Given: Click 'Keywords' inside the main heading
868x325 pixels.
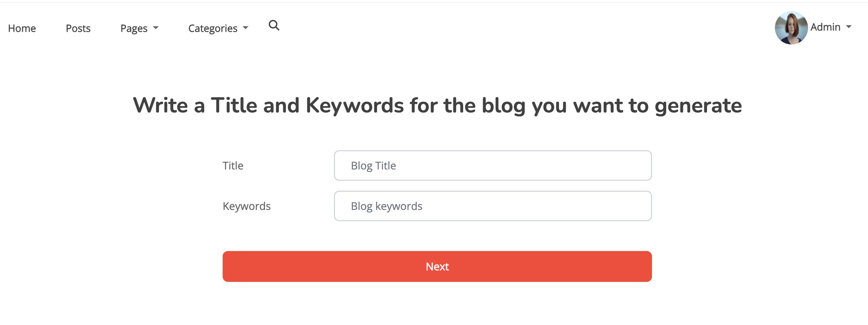Looking at the screenshot, I should click(x=354, y=105).
